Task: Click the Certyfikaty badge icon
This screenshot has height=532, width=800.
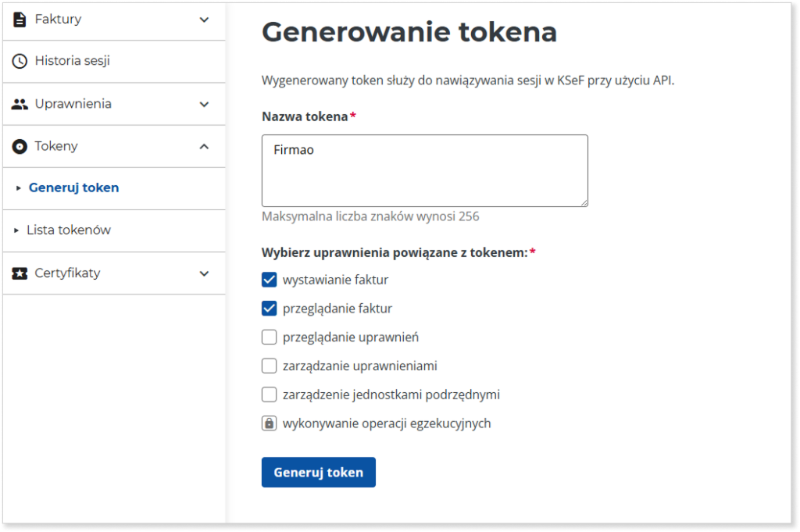Action: [x=20, y=273]
